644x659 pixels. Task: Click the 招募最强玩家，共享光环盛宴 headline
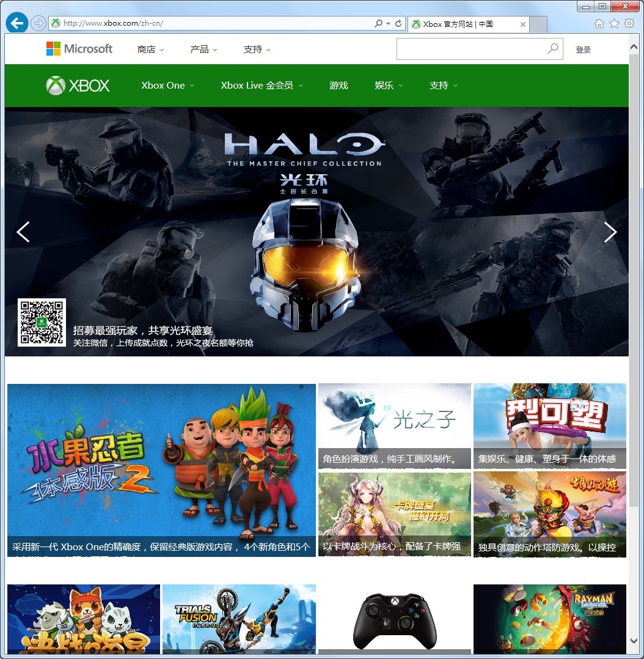point(143,330)
